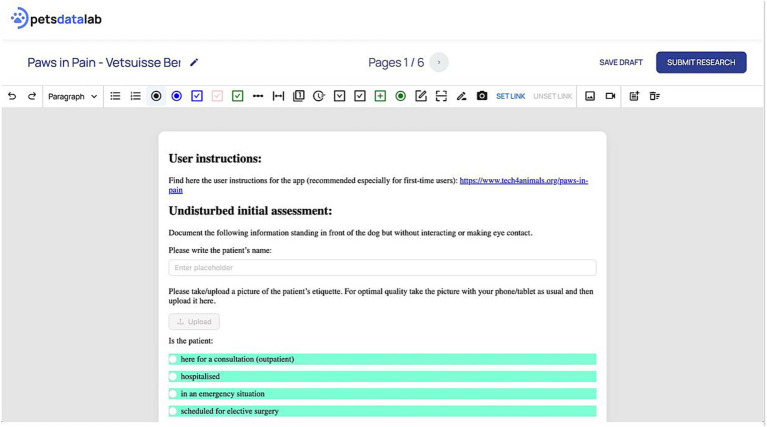Click the video camera toolbar icon
The height and width of the screenshot is (427, 767).
pyautogui.click(x=610, y=96)
